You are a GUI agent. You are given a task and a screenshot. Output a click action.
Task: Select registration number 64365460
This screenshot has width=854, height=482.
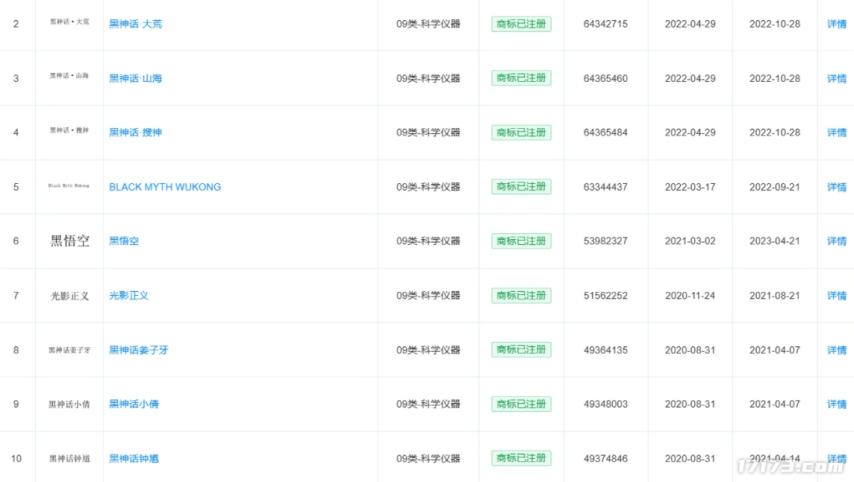[x=606, y=78]
